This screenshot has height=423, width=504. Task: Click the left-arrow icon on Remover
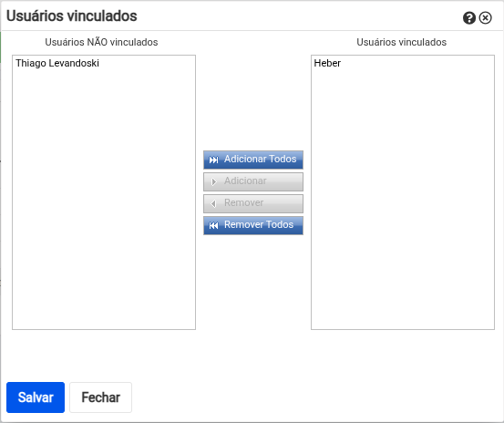(x=213, y=203)
